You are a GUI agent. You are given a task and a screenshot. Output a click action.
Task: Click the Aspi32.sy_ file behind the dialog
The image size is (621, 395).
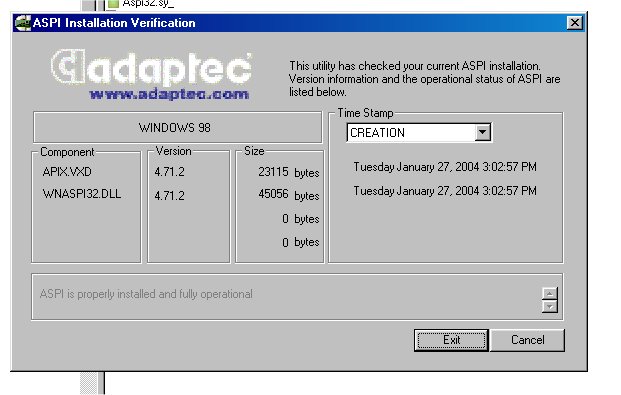click(141, 4)
